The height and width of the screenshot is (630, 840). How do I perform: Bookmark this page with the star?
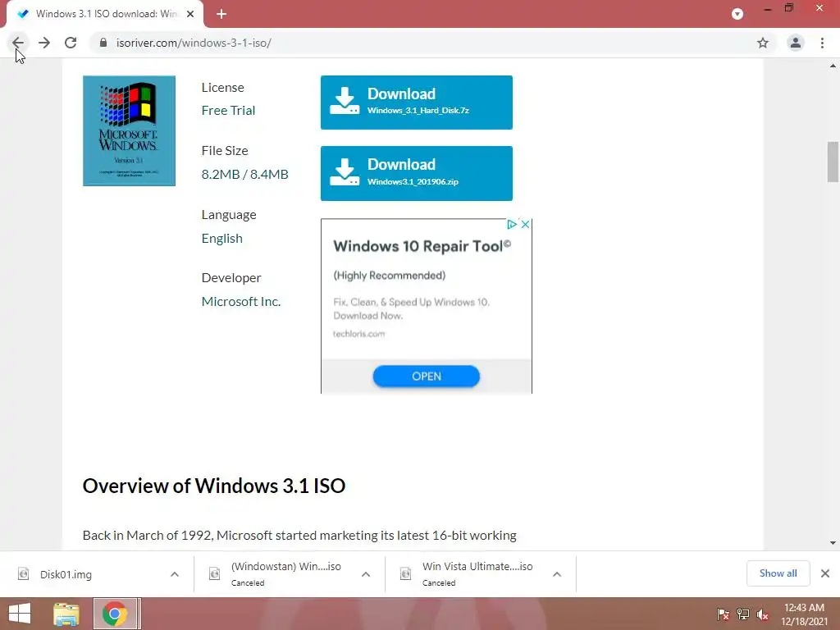tap(763, 43)
